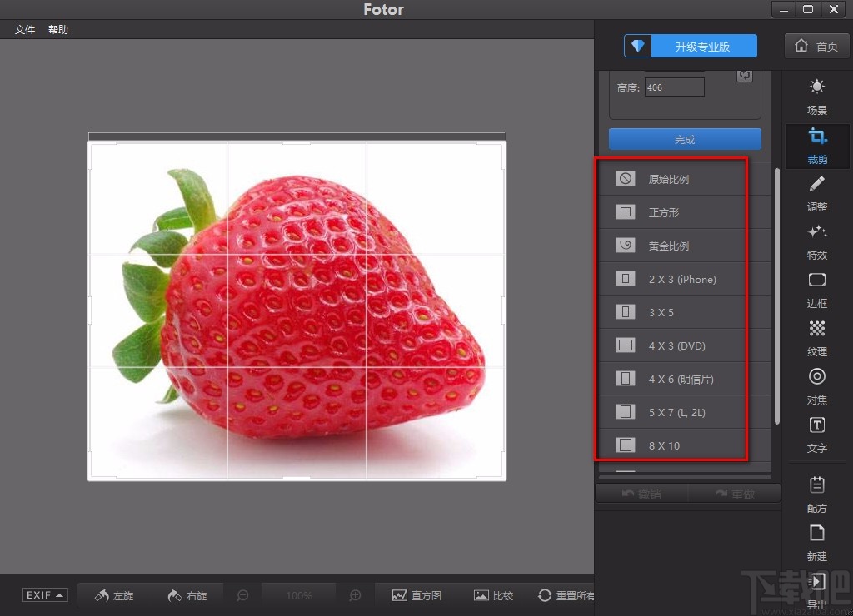Viewport: 853px width, 616px height.
Task: Open the Help (帮助) menu
Action: [x=58, y=30]
